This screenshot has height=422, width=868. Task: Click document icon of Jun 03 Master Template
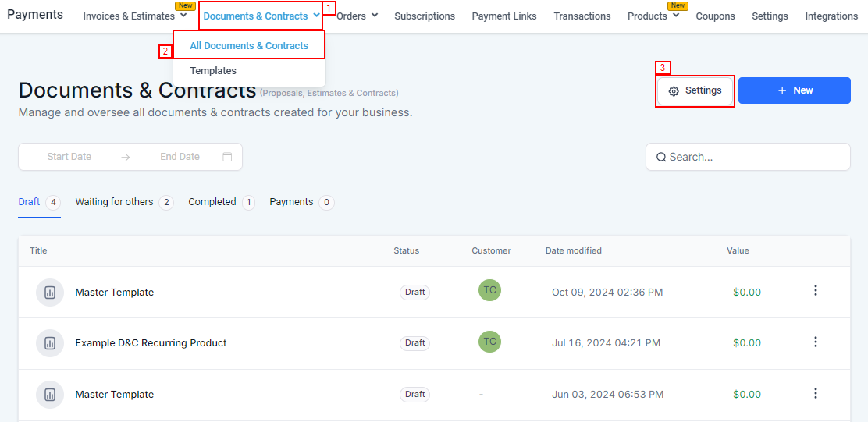[50, 395]
